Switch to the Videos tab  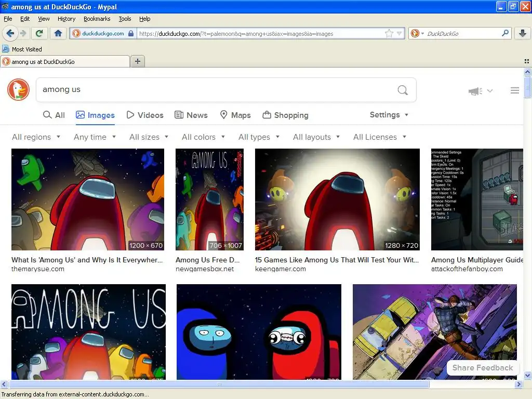(x=145, y=115)
